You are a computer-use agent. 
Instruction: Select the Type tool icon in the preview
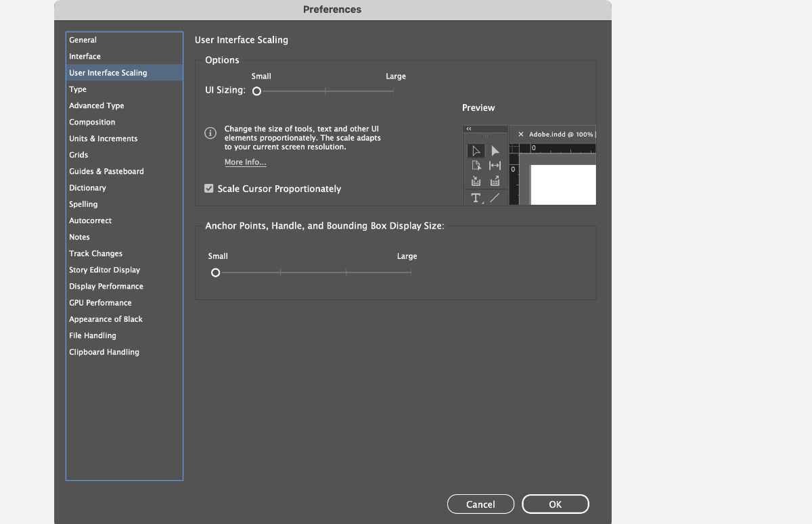pyautogui.click(x=476, y=197)
